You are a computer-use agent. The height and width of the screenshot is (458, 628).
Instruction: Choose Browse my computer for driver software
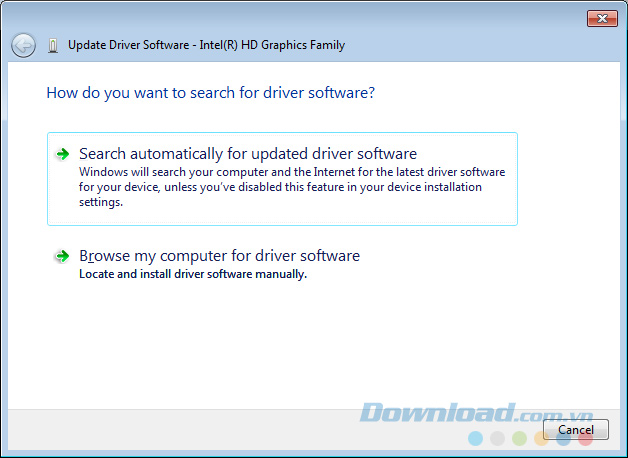219,255
